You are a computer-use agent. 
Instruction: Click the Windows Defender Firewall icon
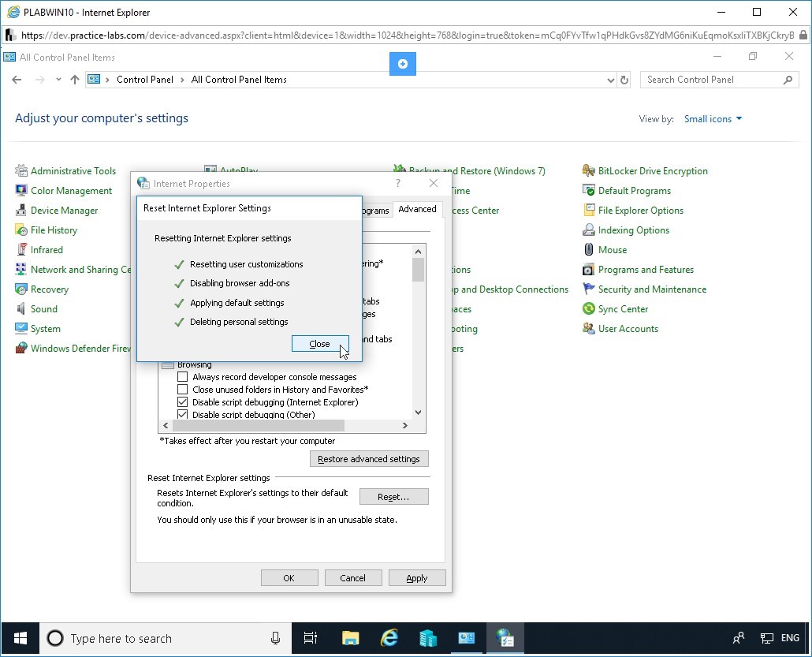click(x=21, y=348)
